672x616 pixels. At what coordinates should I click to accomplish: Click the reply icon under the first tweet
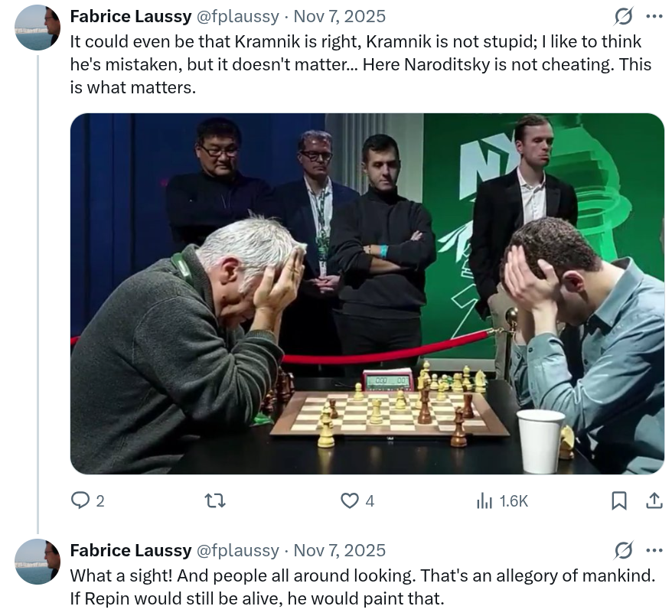(81, 500)
